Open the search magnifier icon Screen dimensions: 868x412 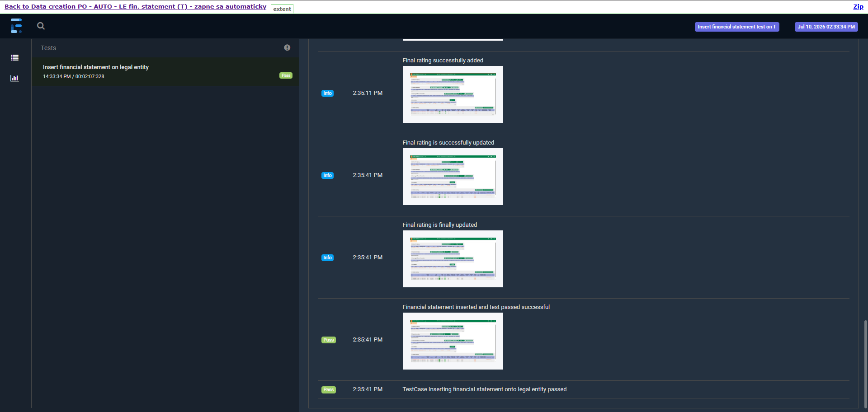[x=41, y=26]
